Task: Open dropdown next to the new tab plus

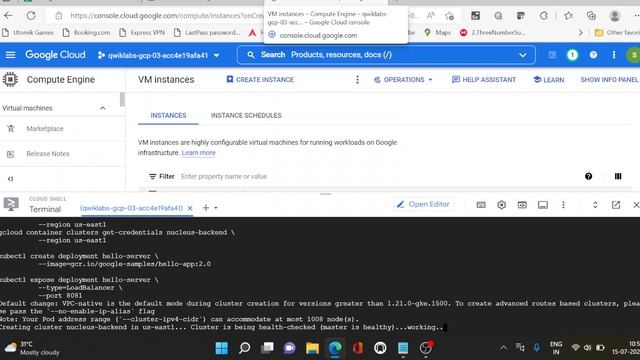Action: (216, 208)
